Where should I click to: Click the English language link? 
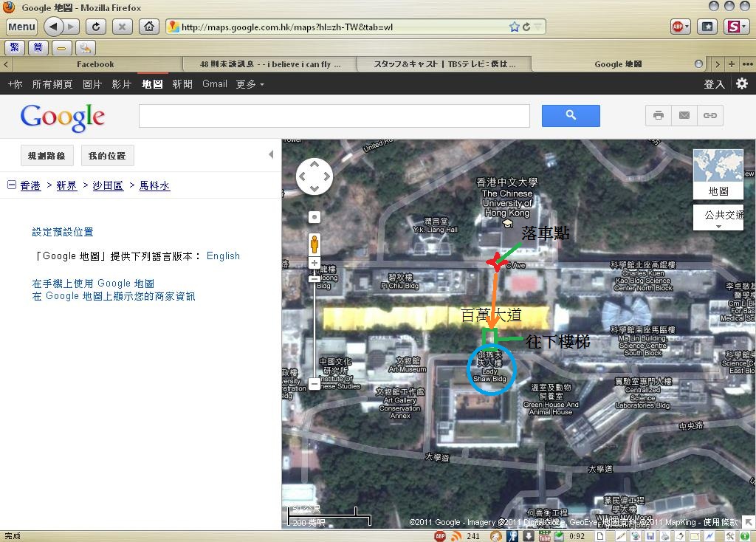tap(223, 255)
